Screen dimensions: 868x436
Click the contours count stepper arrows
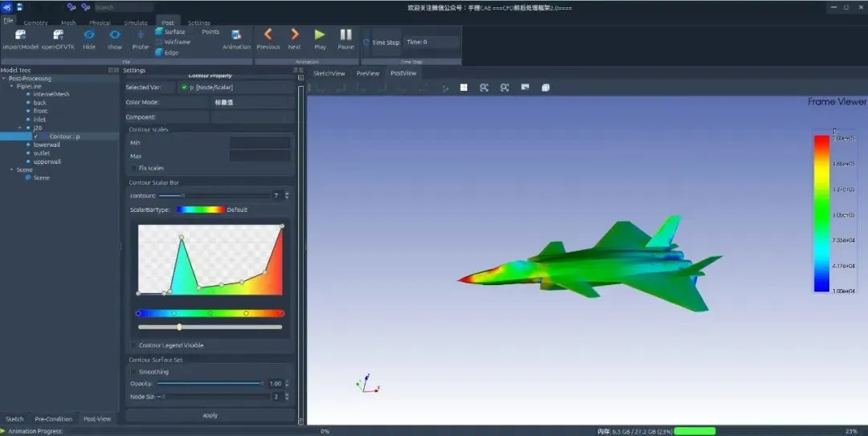point(287,195)
